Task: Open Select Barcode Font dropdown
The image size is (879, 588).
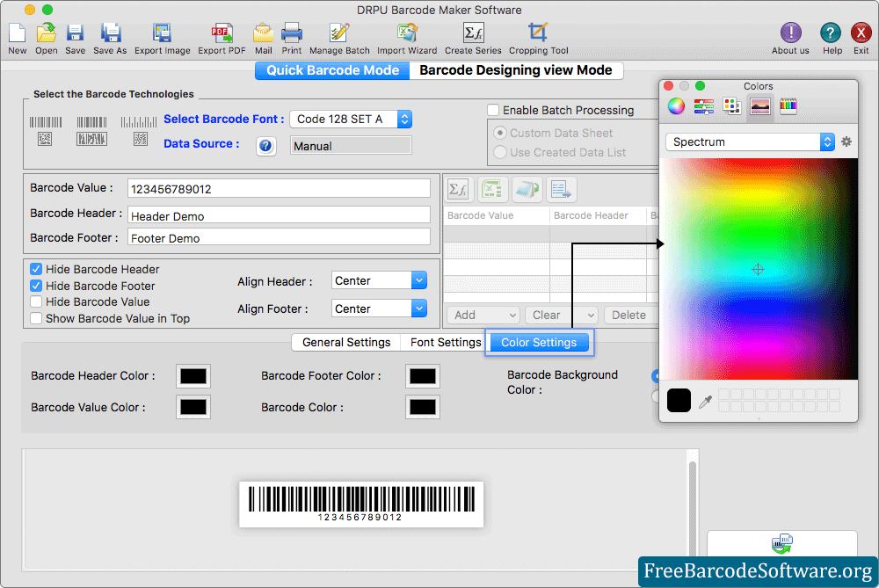Action: pos(351,120)
